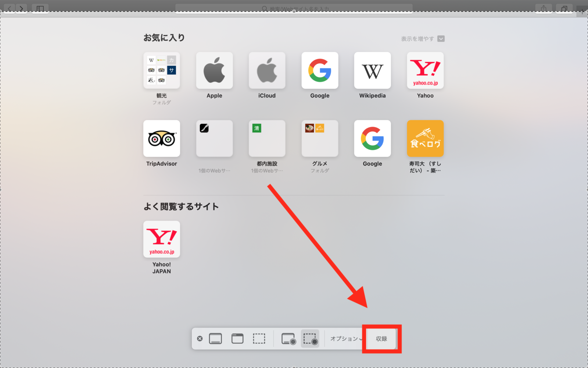Go back with Safari's back arrow
This screenshot has width=588, height=368.
(9, 8)
